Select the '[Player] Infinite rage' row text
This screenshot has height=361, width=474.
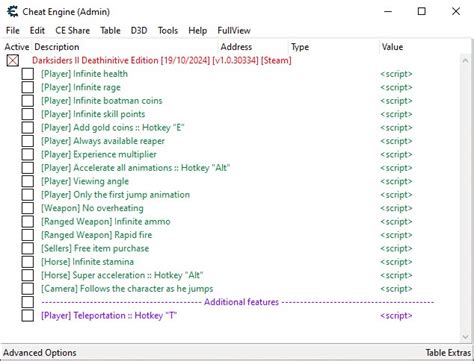(81, 87)
